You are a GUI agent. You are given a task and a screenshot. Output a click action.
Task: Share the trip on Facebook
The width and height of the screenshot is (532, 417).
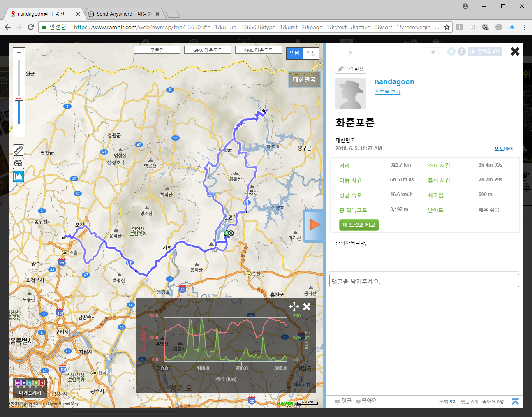click(462, 51)
